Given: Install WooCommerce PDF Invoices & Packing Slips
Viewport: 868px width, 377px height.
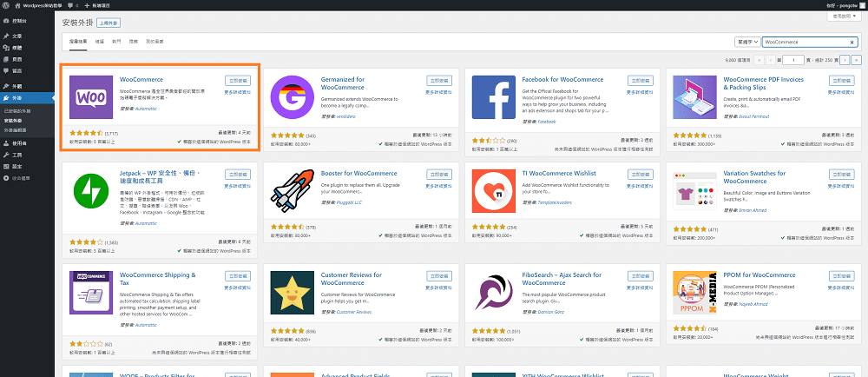Looking at the screenshot, I should point(841,81).
